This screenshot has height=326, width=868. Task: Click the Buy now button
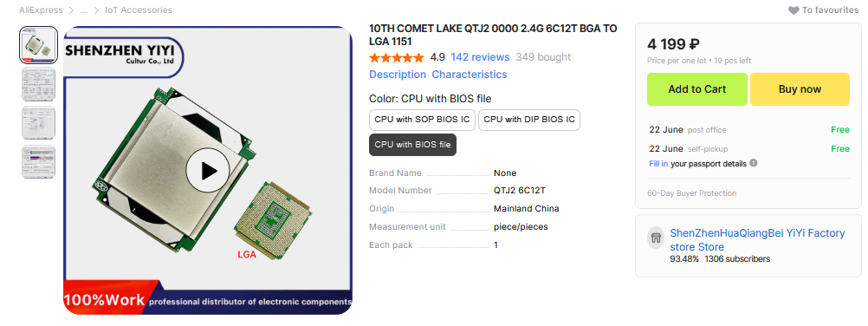pyautogui.click(x=800, y=89)
